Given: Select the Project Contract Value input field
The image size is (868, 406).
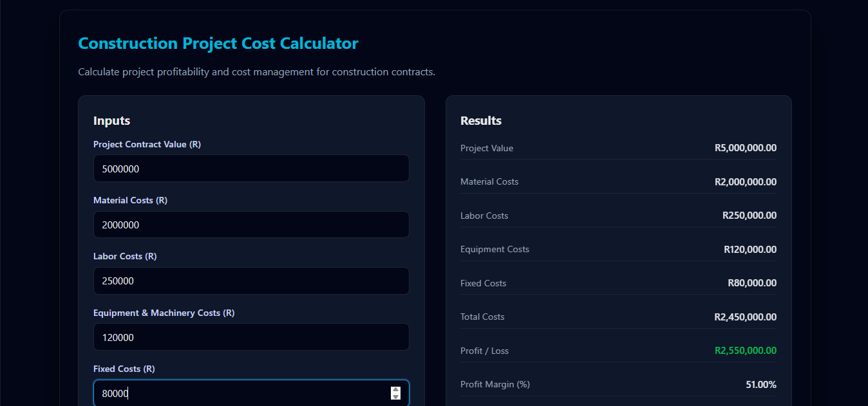Looking at the screenshot, I should click(x=251, y=169).
